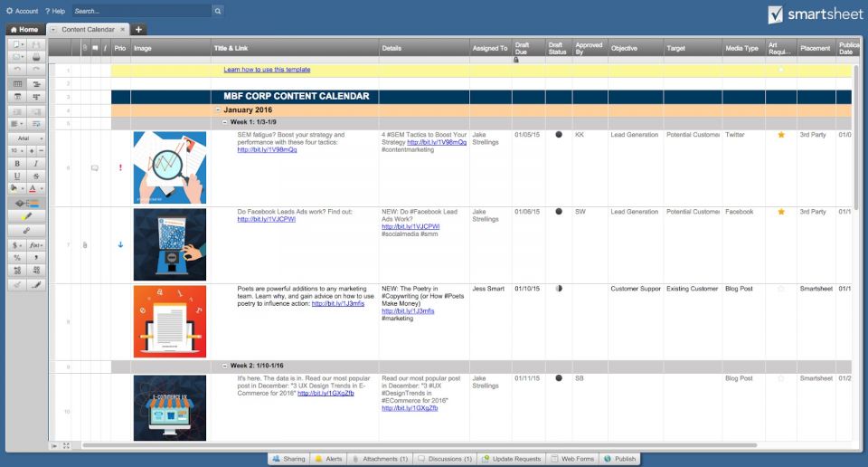This screenshot has width=868, height=467.
Task: Click the search magnifier button
Action: [218, 11]
